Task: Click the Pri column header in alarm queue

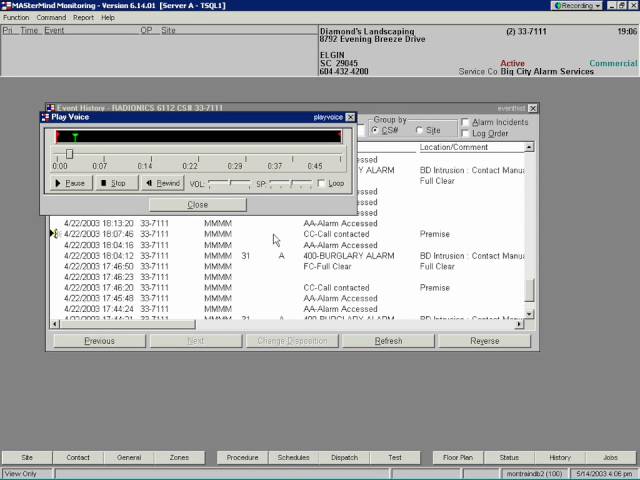Action: (x=7, y=30)
